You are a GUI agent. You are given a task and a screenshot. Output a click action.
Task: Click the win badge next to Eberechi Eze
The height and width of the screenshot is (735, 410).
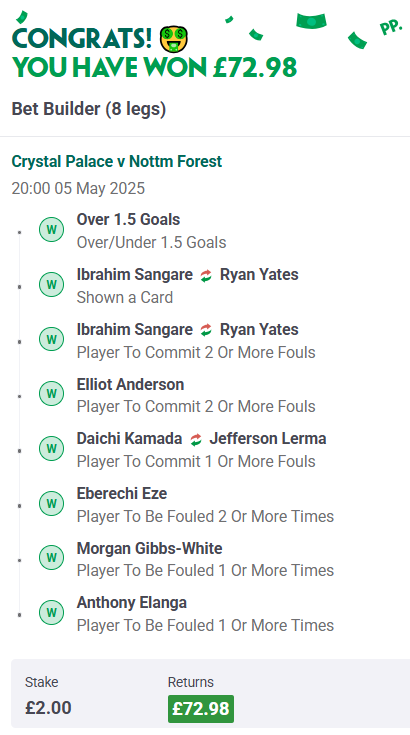pos(52,503)
